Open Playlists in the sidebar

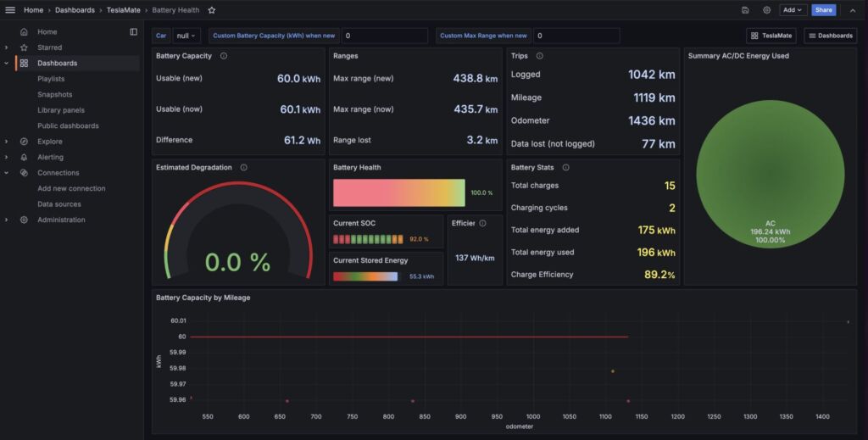51,79
